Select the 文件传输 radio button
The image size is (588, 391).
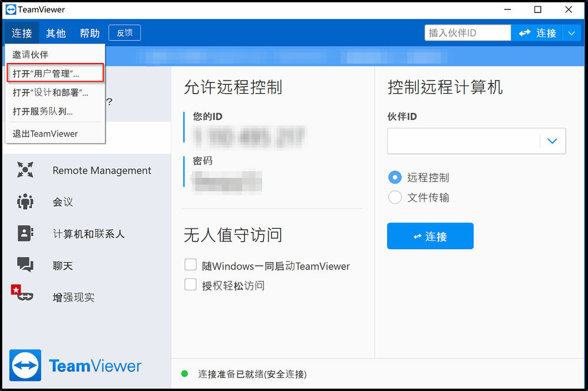(x=395, y=197)
